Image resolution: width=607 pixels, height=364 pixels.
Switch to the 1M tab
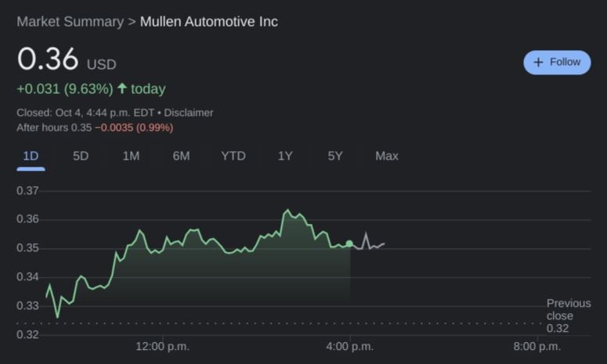[131, 156]
